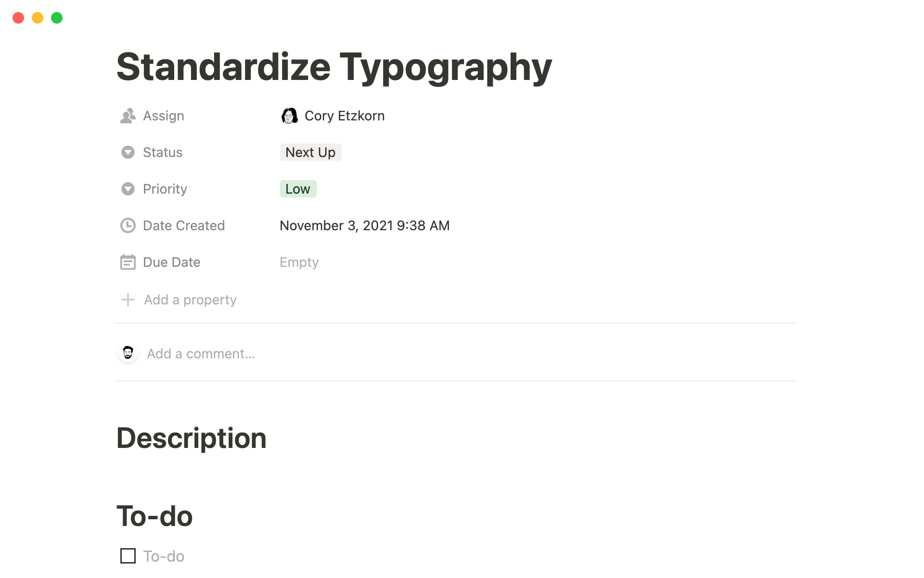Click the Add a comment field
The image size is (924, 578).
click(x=201, y=354)
